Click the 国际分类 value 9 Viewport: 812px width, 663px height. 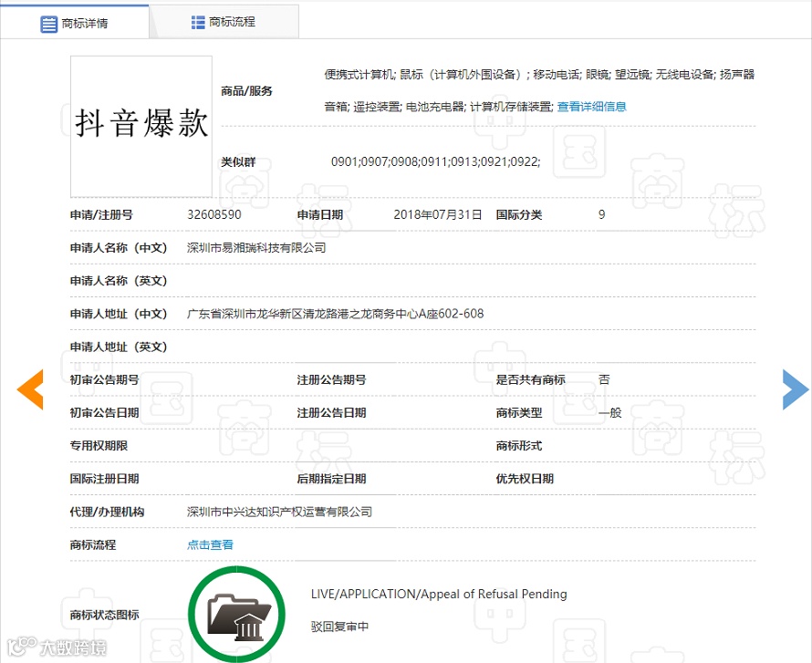coord(602,214)
